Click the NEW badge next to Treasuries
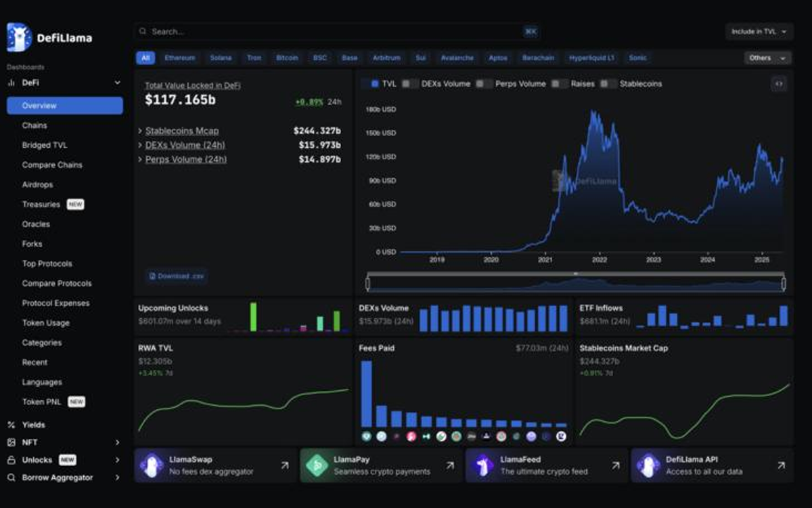Screen dimensions: 812x508 (75, 205)
